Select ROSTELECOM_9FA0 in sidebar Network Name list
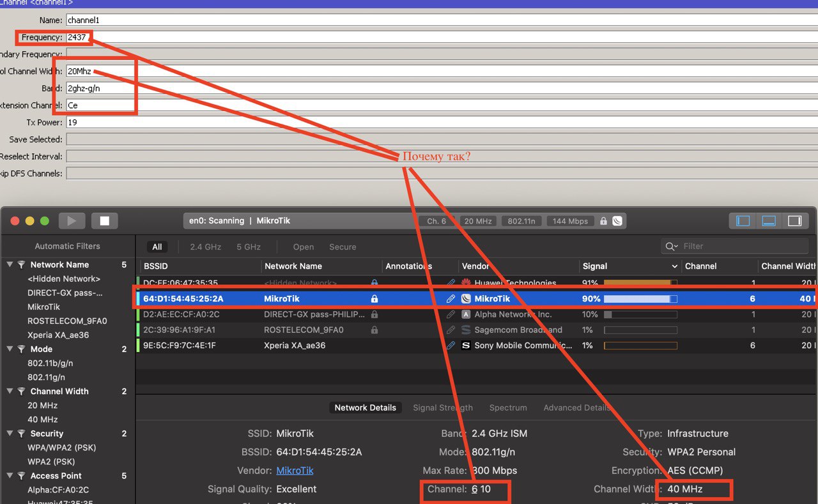 click(67, 321)
